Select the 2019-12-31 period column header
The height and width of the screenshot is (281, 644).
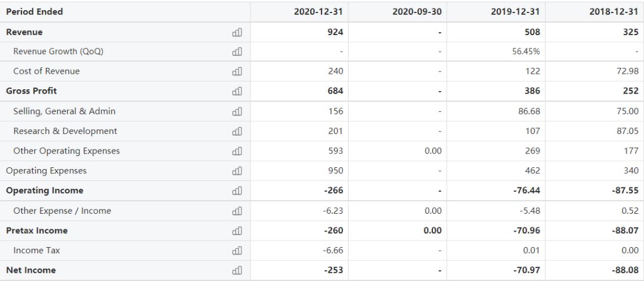[x=515, y=12]
